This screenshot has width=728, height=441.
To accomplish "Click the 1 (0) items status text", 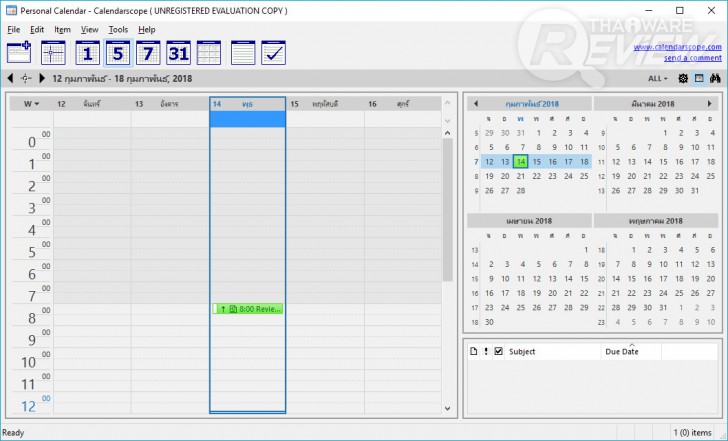I will 692,433.
